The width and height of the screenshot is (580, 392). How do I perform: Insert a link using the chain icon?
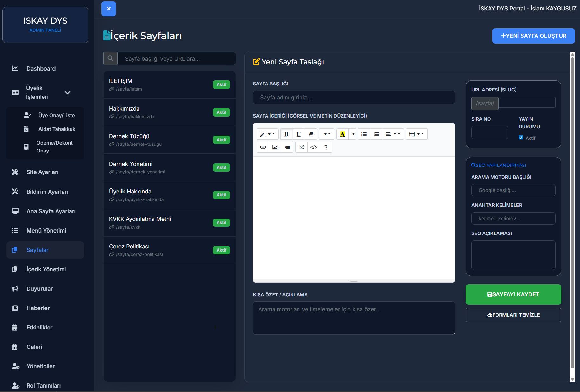point(263,147)
